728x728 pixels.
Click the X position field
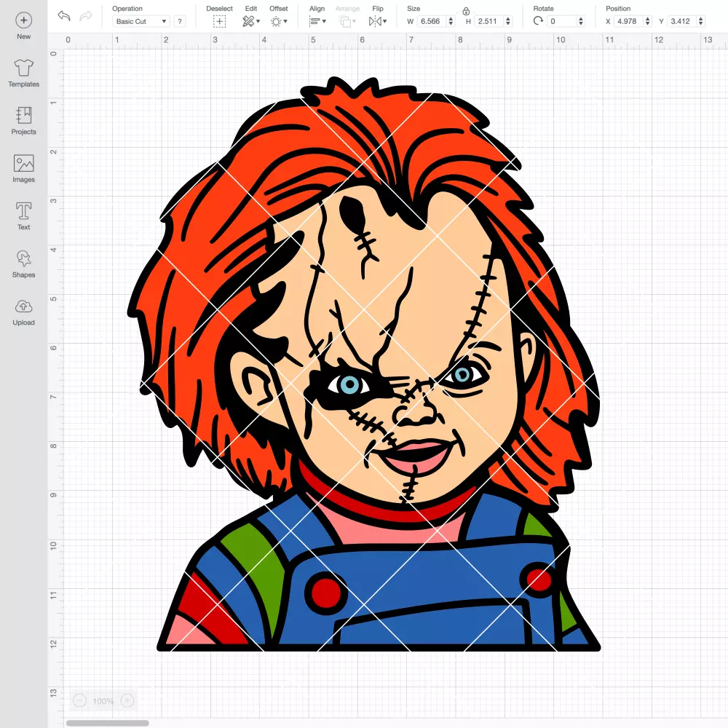(x=629, y=21)
